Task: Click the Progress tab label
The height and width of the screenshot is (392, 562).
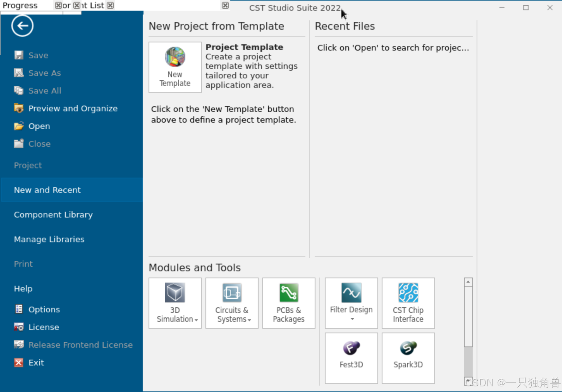Action: [20, 5]
